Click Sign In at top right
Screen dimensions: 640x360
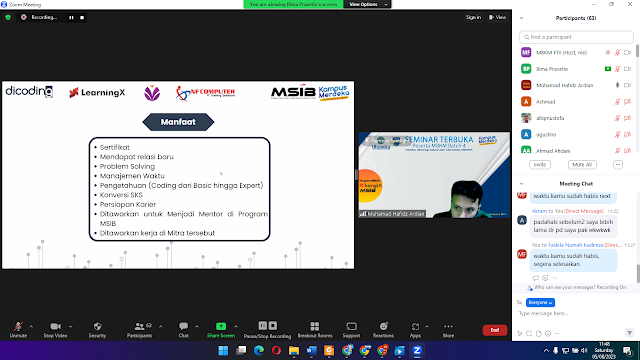click(473, 17)
